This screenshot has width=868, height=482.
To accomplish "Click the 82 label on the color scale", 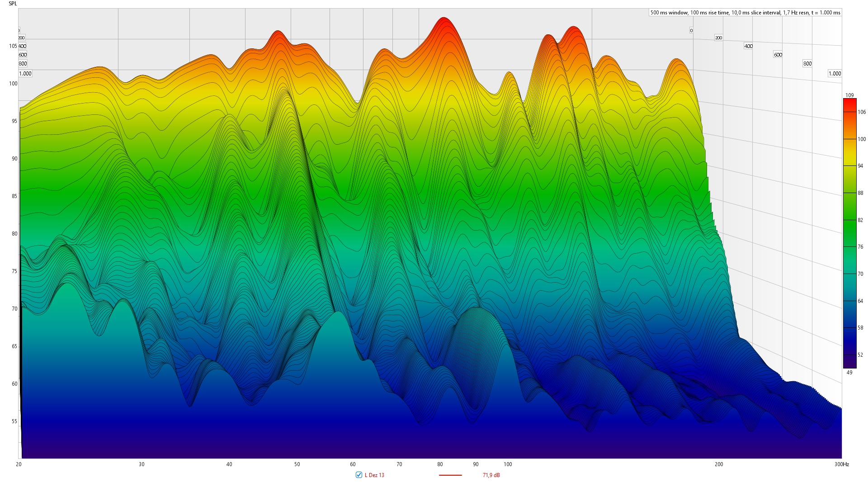I will click(860, 220).
